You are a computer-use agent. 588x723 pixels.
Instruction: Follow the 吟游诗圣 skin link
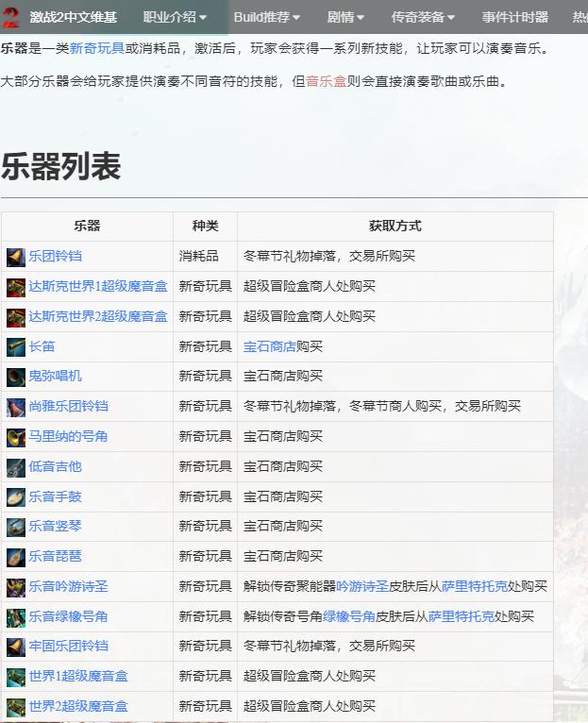[x=362, y=586]
